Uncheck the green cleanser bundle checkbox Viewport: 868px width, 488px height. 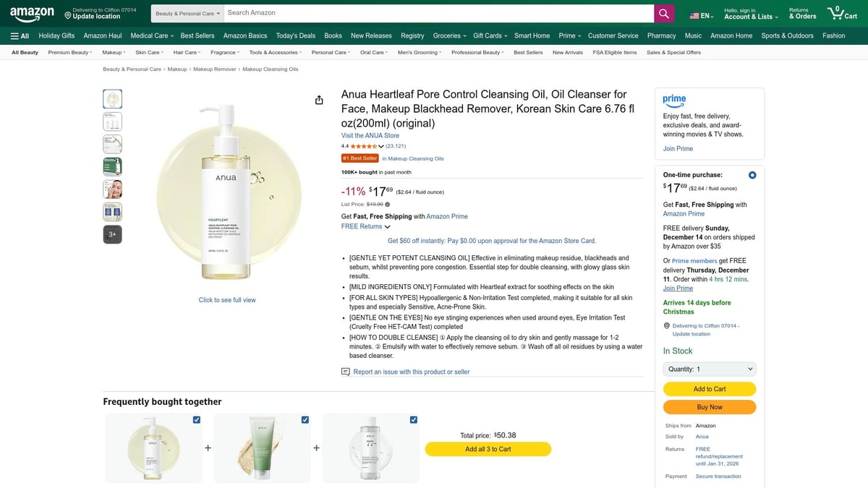[305, 419]
